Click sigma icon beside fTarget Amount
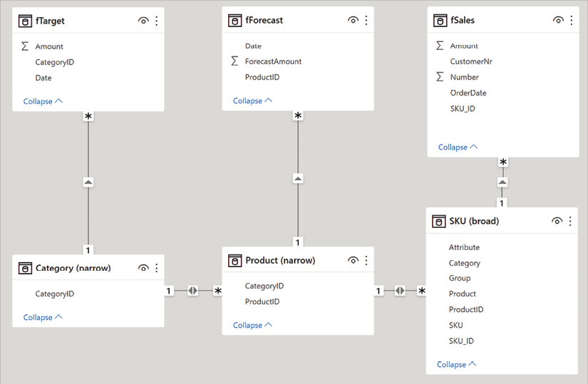The width and height of the screenshot is (588, 384). (25, 46)
